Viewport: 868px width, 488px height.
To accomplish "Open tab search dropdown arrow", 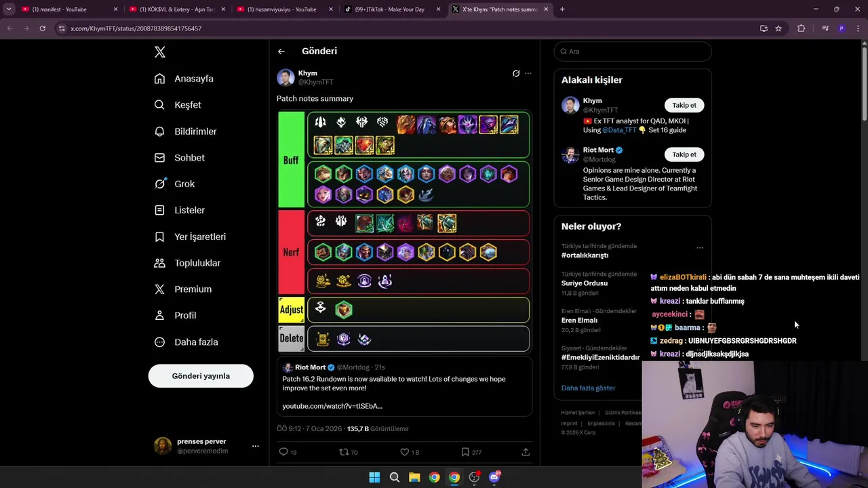I will [x=9, y=9].
